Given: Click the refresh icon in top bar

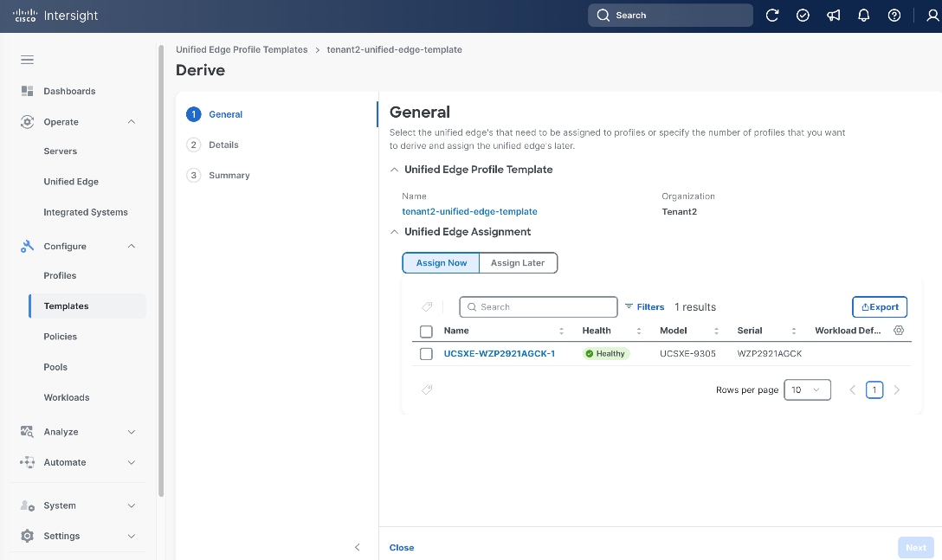Looking at the screenshot, I should (772, 16).
